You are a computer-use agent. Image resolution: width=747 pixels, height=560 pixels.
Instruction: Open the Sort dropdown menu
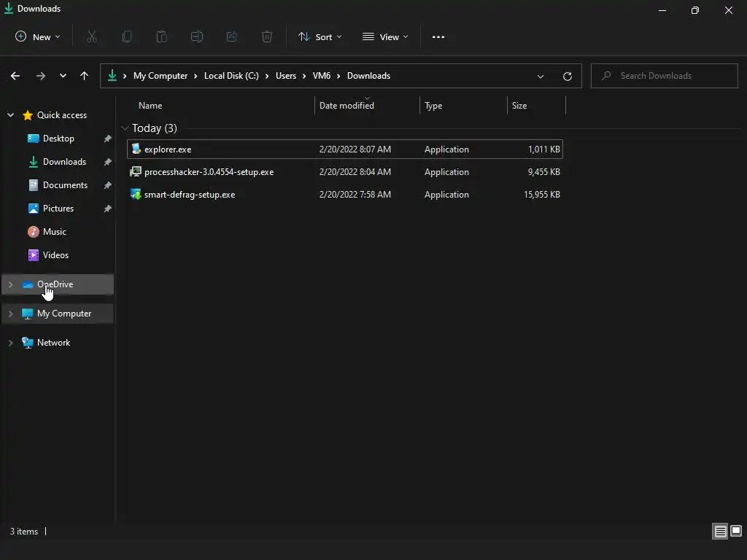tap(320, 36)
